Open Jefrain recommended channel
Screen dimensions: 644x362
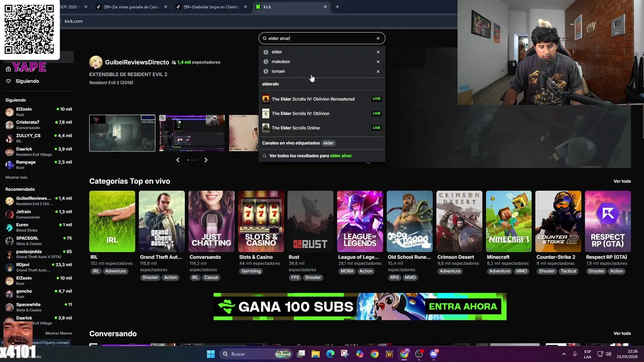[x=38, y=214]
